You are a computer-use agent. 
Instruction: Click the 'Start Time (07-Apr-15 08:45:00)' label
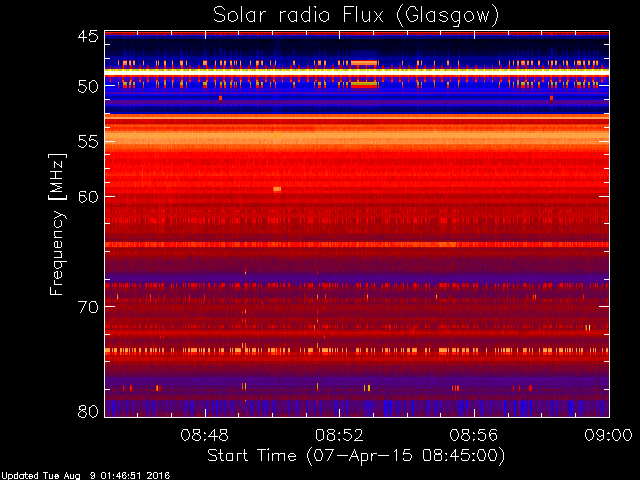[356, 456]
